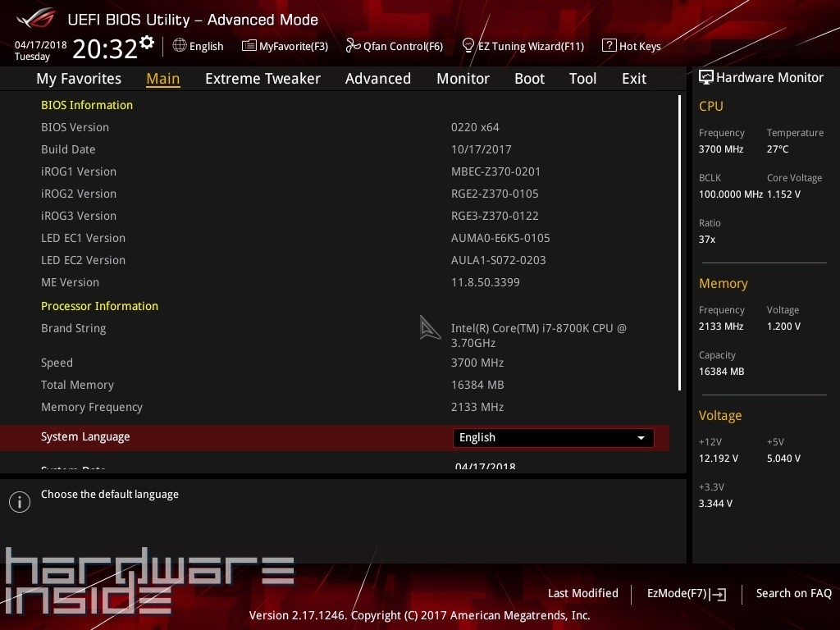Select the System Language row label
The image size is (840, 630).
tap(85, 437)
